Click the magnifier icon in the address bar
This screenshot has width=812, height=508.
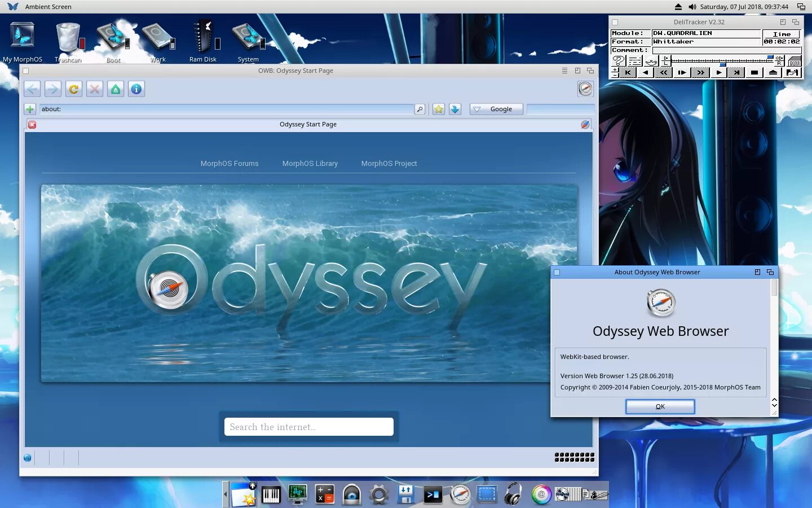(x=420, y=109)
